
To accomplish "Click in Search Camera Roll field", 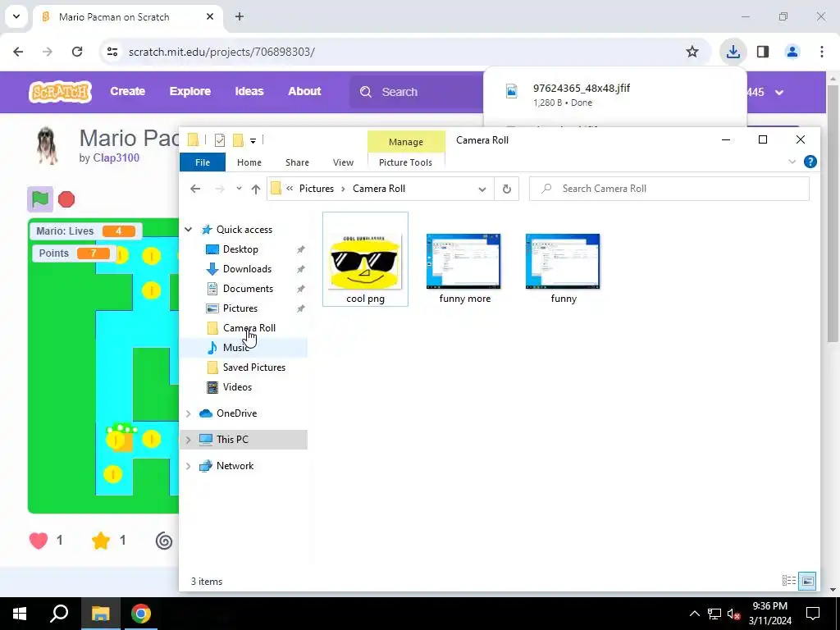I will coord(669,189).
